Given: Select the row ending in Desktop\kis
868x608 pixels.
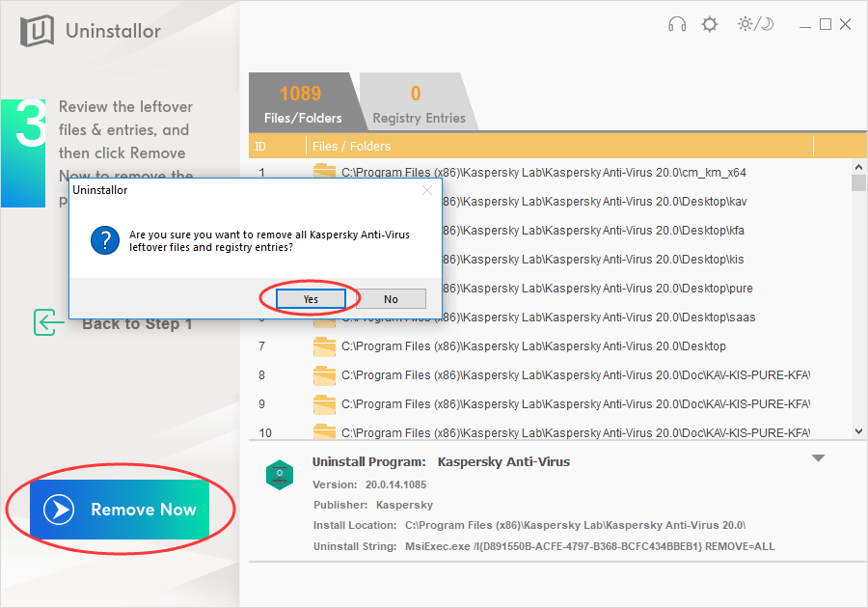Looking at the screenshot, I should click(593, 260).
